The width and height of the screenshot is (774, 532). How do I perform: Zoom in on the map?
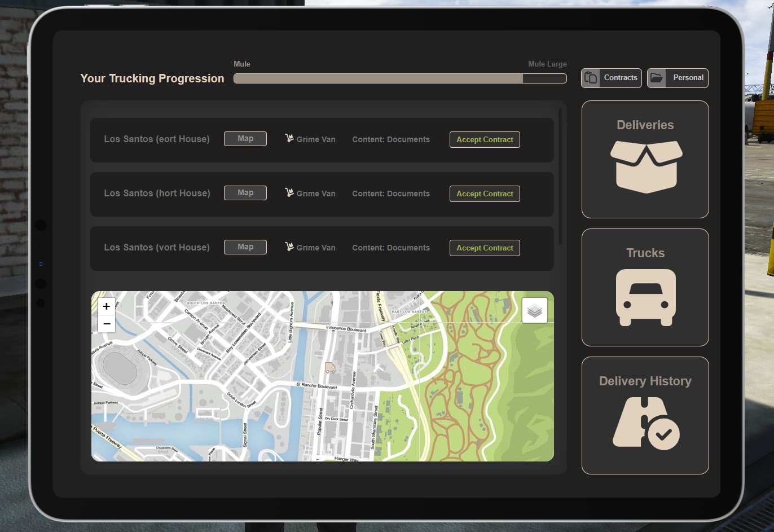[x=107, y=306]
